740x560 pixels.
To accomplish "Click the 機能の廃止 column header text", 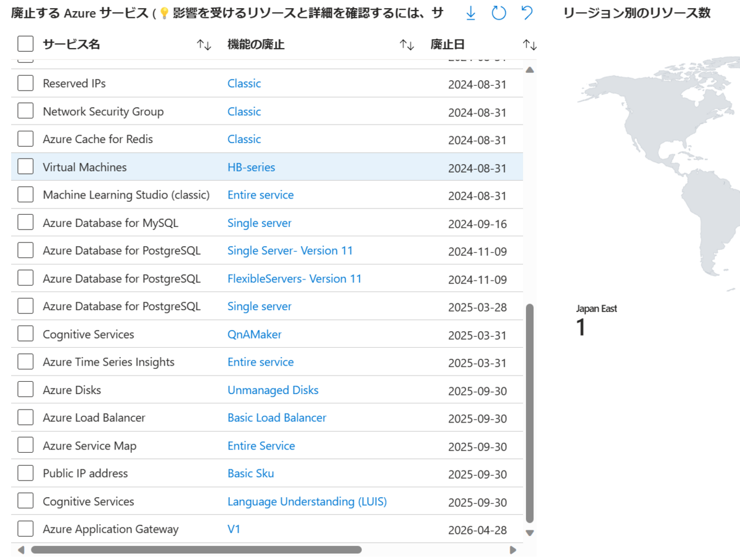I will tap(256, 44).
